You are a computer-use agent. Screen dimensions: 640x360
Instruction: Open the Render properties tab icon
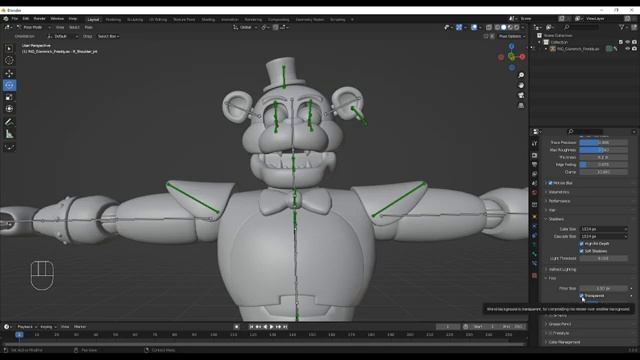[535, 156]
